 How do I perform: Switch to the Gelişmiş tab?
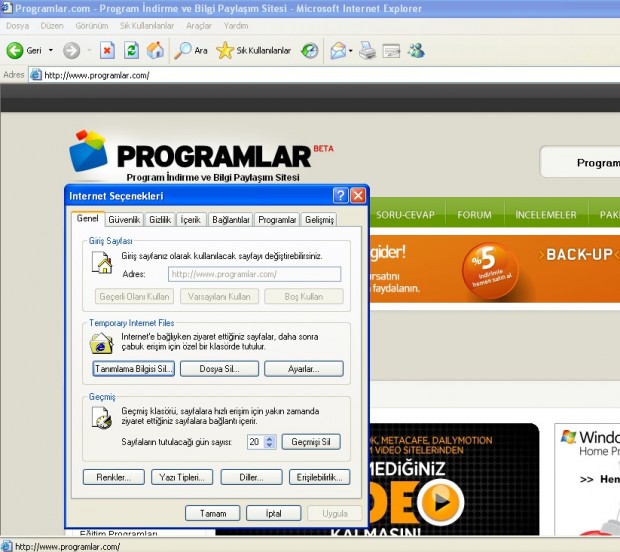(x=319, y=220)
